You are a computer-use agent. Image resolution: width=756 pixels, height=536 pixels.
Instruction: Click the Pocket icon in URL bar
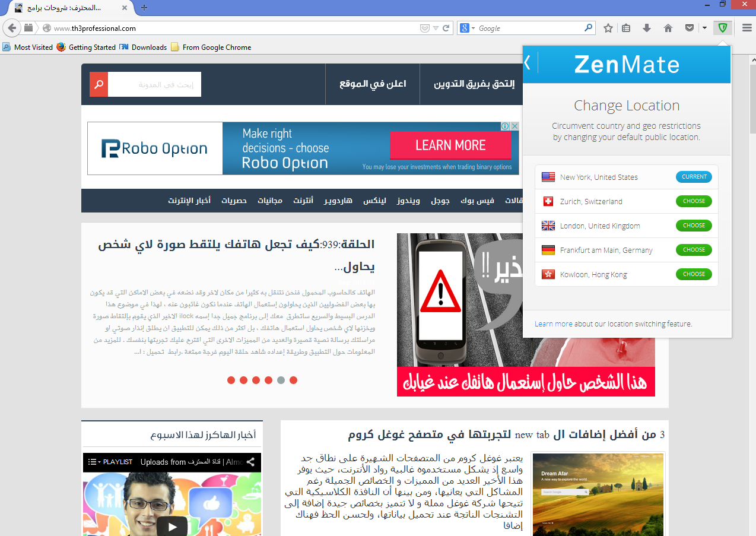424,28
